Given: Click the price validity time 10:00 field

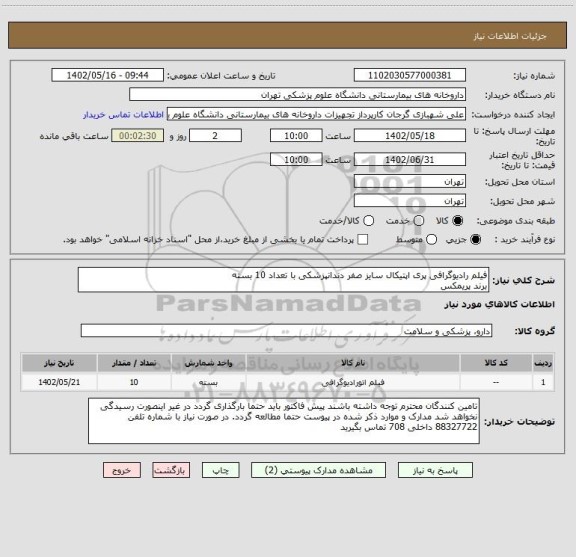Looking at the screenshot, I should [296, 159].
